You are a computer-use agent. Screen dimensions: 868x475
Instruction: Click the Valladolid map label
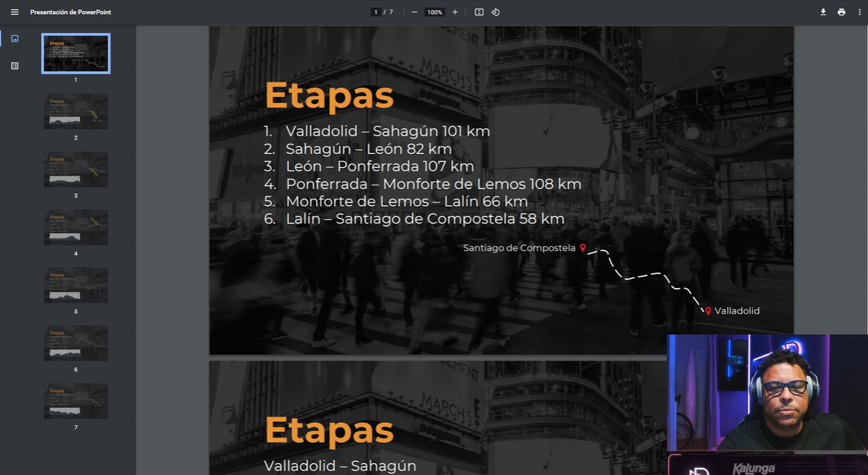point(737,311)
